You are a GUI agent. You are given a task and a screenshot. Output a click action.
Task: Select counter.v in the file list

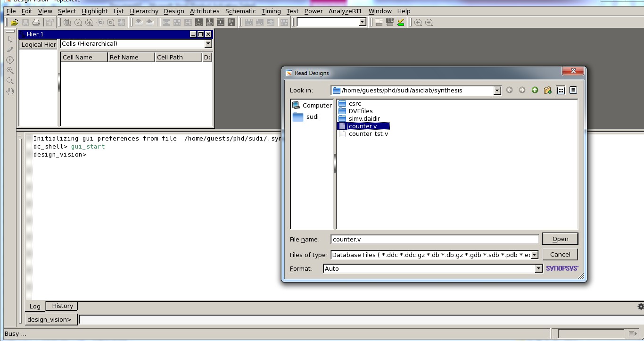pos(363,126)
